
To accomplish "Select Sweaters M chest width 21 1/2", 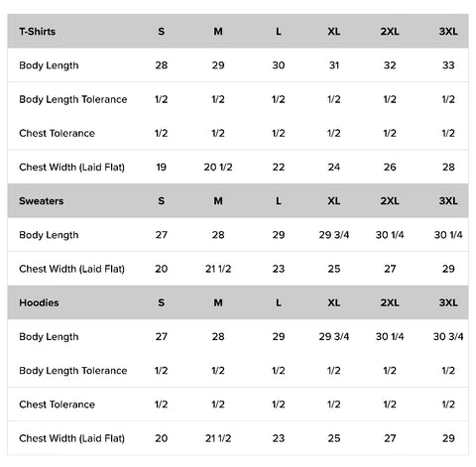I will 218,269.
